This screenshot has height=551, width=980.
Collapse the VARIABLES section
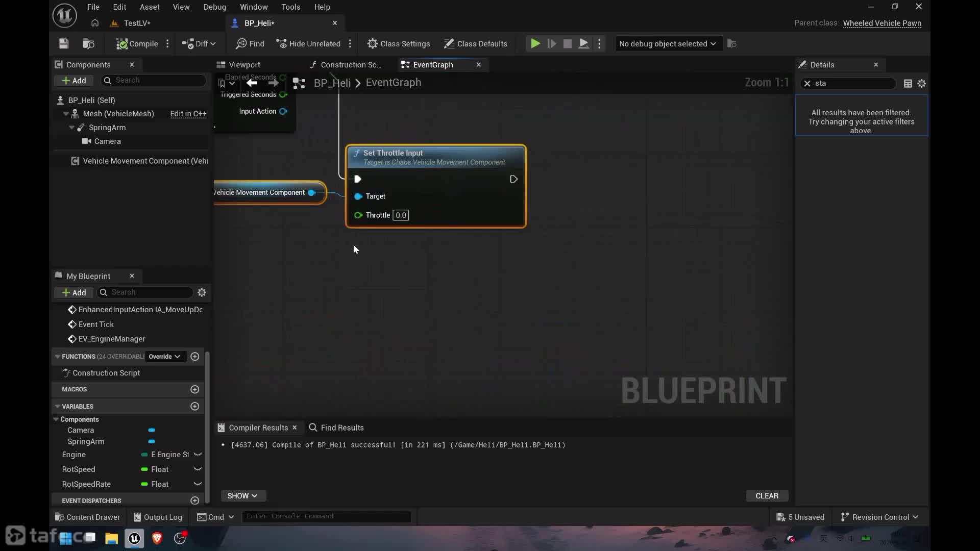pyautogui.click(x=57, y=407)
